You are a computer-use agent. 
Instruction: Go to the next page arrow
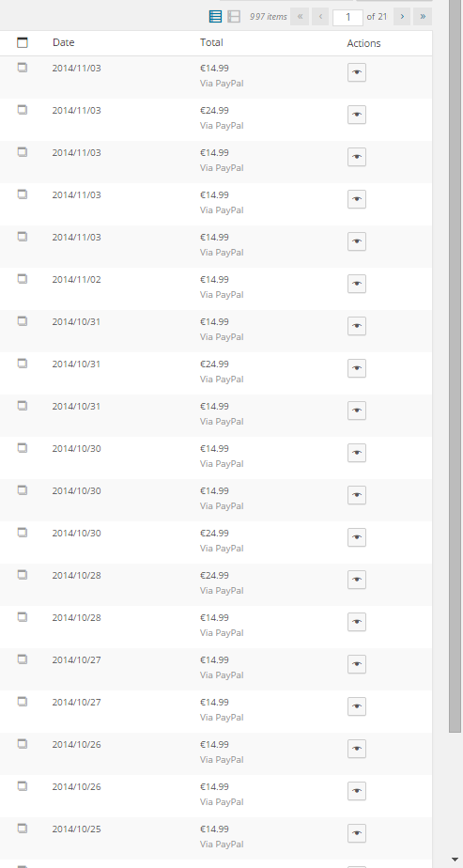(402, 17)
